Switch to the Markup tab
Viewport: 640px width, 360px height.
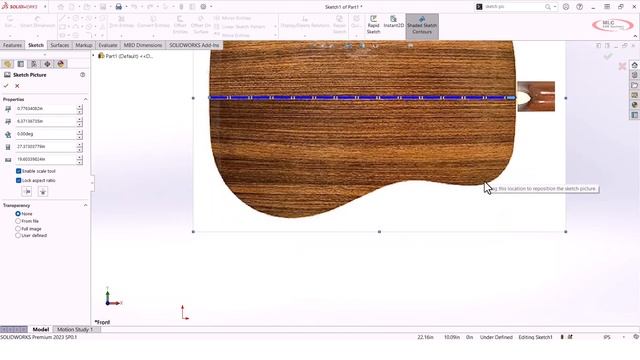(x=84, y=45)
